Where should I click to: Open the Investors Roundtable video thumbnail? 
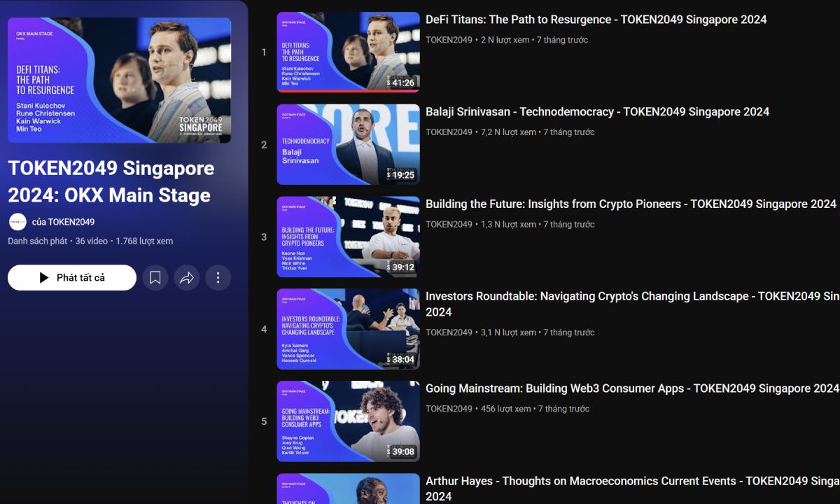click(348, 329)
